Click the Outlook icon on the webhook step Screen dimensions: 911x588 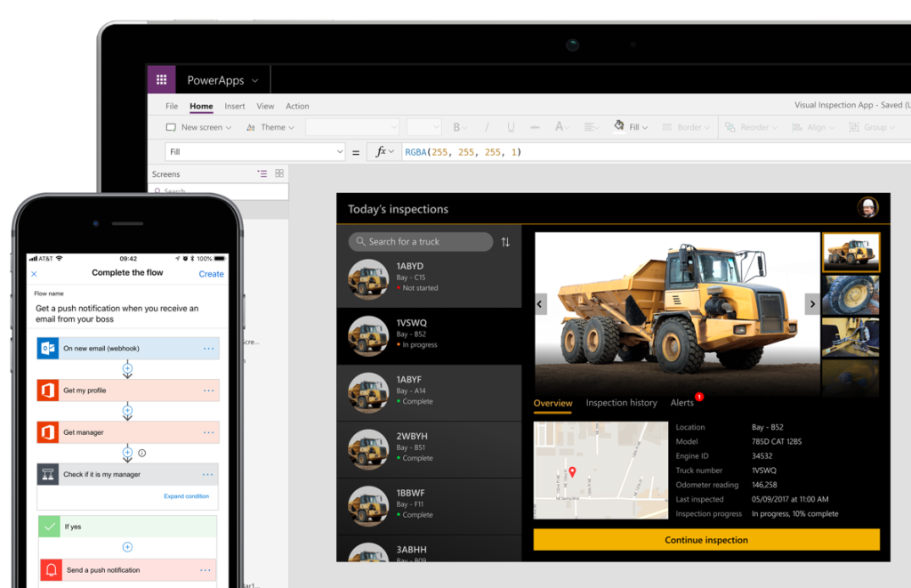(x=48, y=347)
